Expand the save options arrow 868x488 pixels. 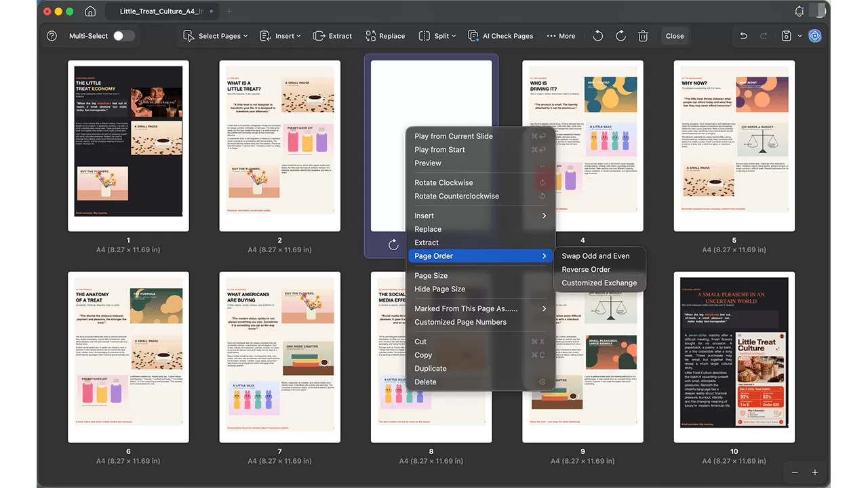[x=800, y=36]
